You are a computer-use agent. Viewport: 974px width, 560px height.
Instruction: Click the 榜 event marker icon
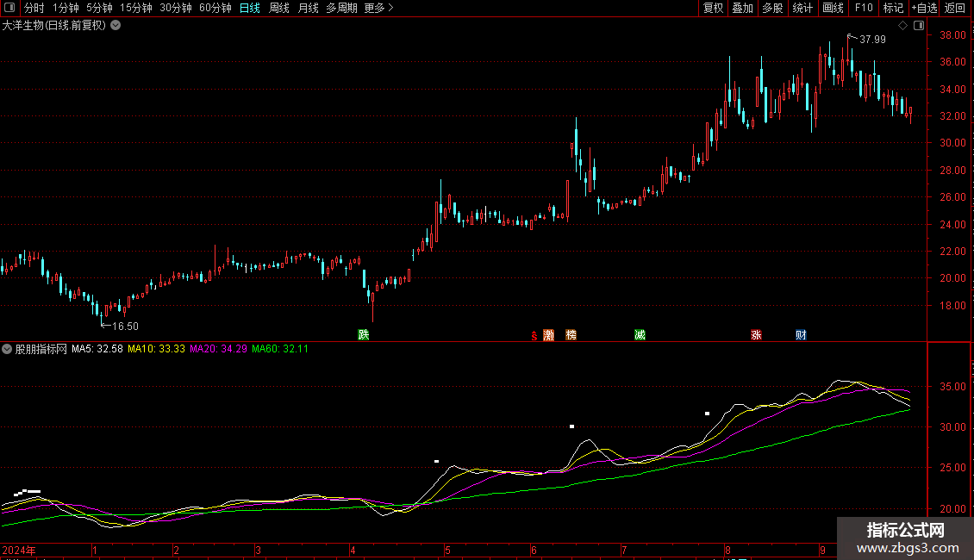pyautogui.click(x=571, y=334)
